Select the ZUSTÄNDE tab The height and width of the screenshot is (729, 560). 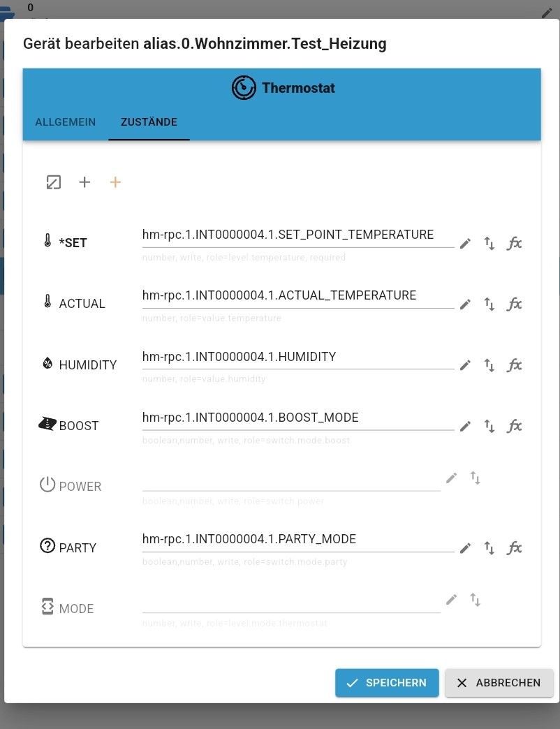tap(149, 122)
